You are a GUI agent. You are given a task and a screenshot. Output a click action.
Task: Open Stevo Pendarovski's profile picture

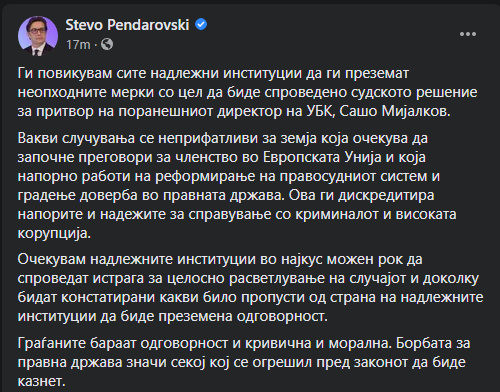[38, 36]
